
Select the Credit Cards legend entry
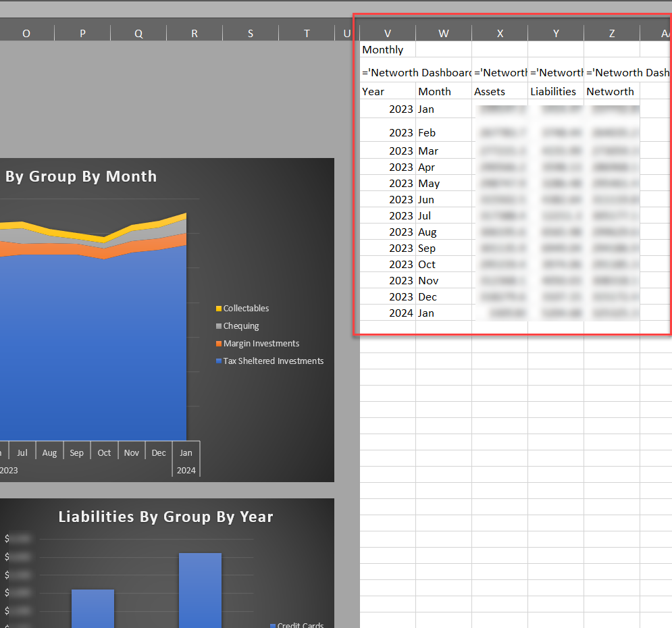point(301,625)
